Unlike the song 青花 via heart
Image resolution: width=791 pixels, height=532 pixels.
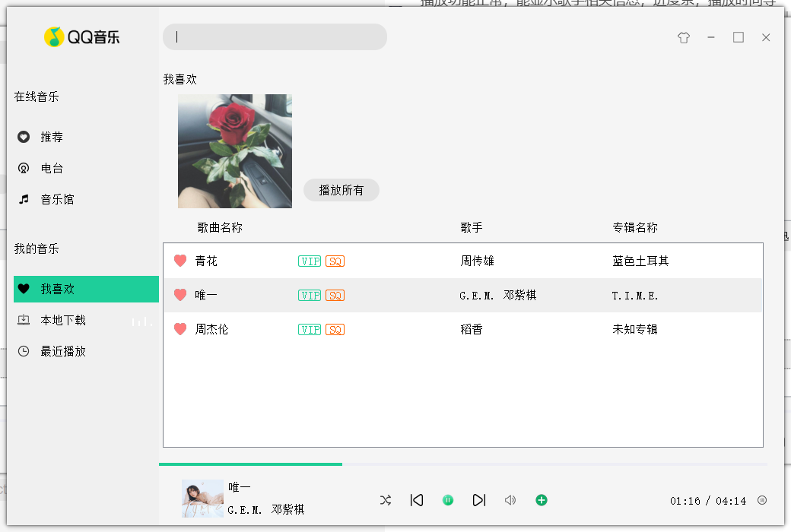pos(180,261)
